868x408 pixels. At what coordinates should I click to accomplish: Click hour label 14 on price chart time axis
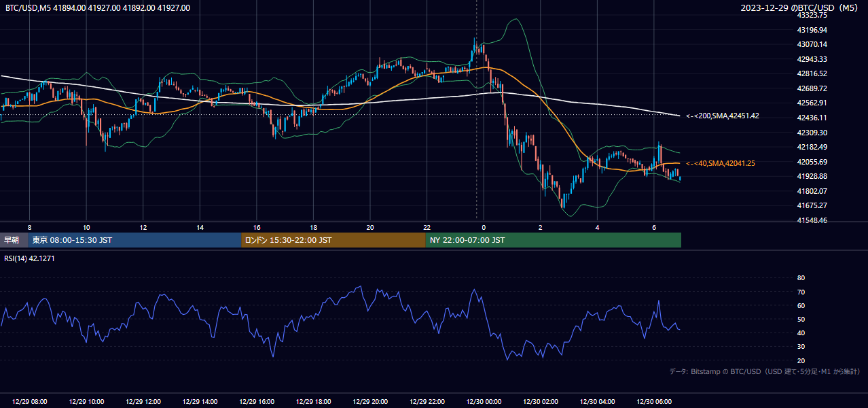(x=200, y=227)
